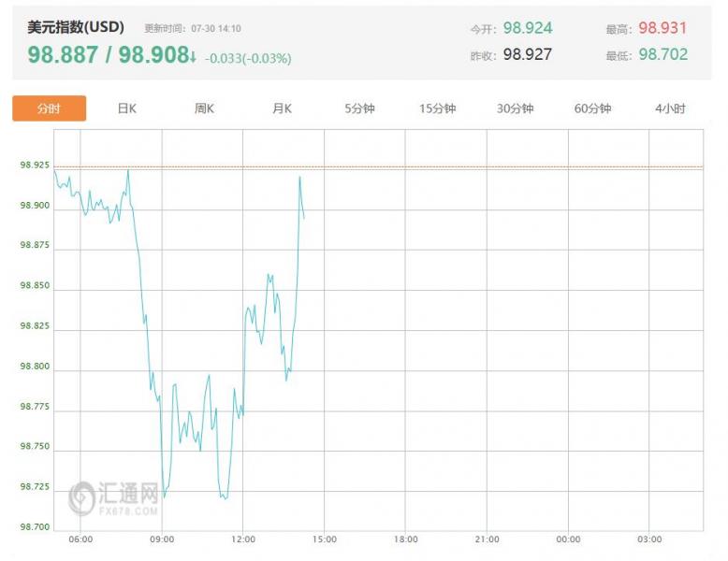Click the 今开 value 98.924
Screen dimensions: 728x561
click(528, 28)
